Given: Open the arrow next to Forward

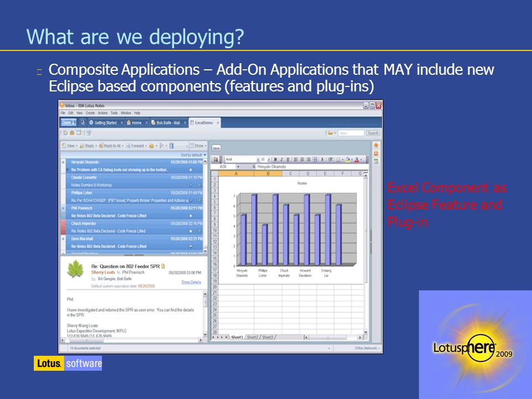Looking at the screenshot, I should pos(146,146).
